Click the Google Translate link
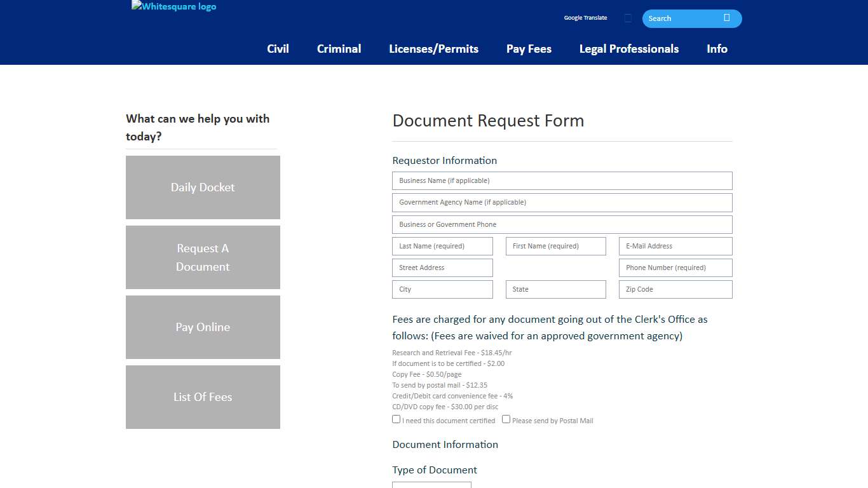 [x=585, y=18]
